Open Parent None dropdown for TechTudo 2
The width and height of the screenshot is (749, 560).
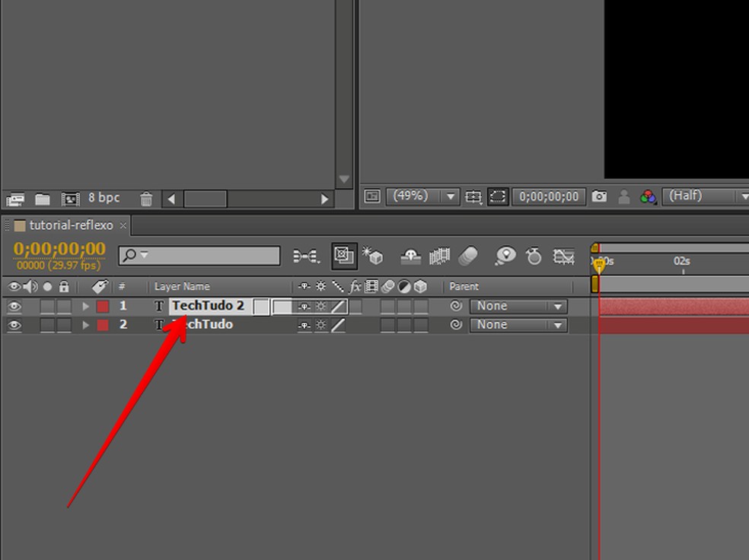point(519,306)
